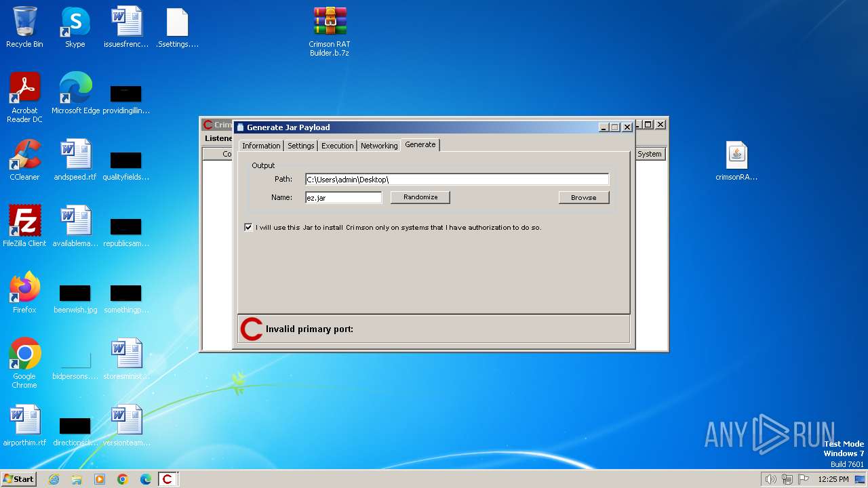868x488 pixels.
Task: Open FileZilla Client shortcut
Action: coord(24,227)
